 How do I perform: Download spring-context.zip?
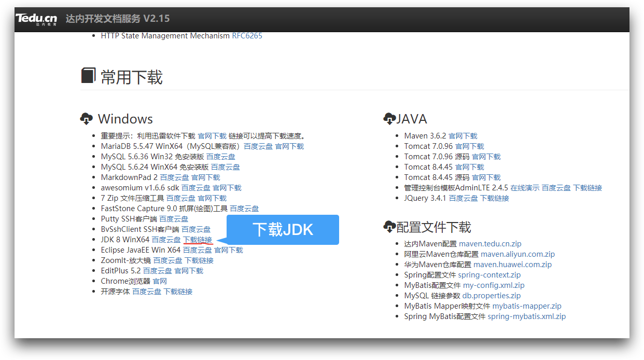489,275
